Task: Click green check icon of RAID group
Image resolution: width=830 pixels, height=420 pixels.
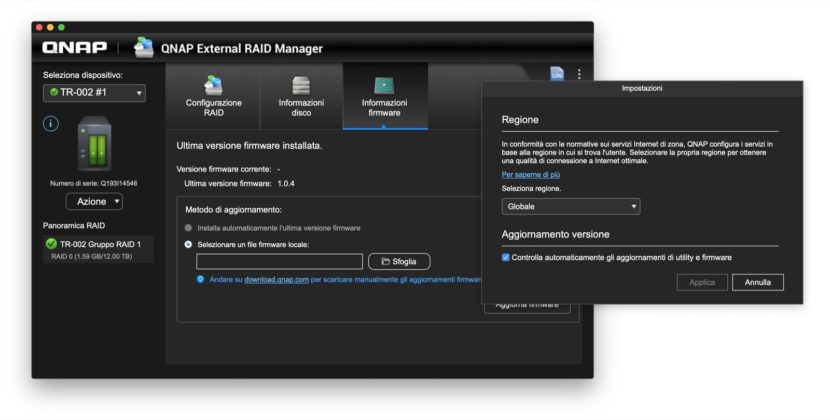Action: 51,244
